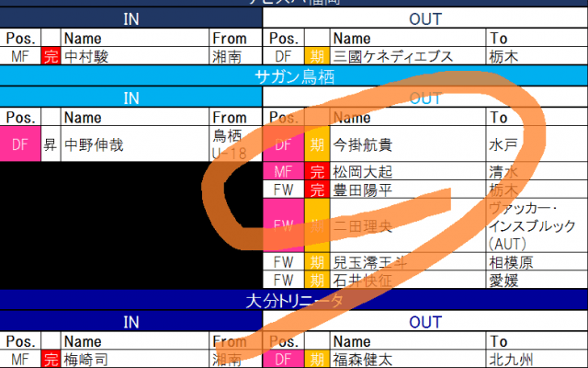Select the name cell 二田理央
The width and height of the screenshot is (588, 368).
[408, 225]
